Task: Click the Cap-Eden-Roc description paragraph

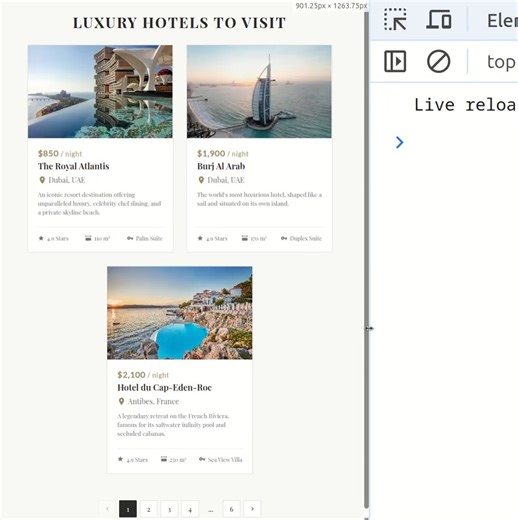Action: [x=173, y=425]
